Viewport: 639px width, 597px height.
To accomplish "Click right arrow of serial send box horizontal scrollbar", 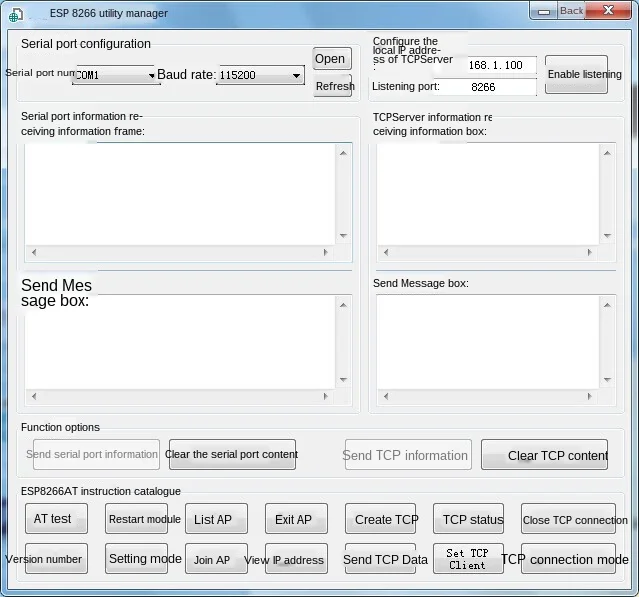I will pyautogui.click(x=325, y=396).
